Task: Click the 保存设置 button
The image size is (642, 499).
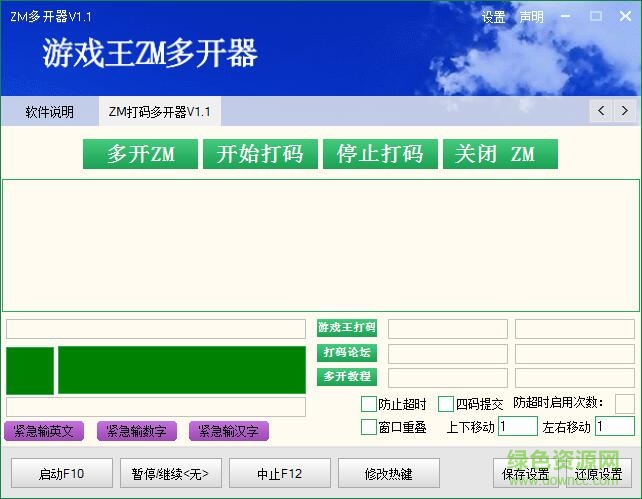Action: [526, 473]
